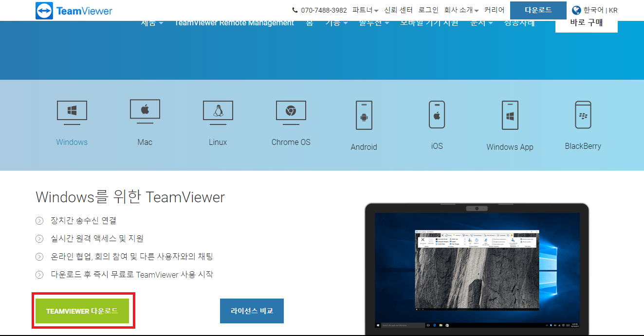The width and height of the screenshot is (644, 336).
Task: Expand the 파트너 dropdown menu
Action: [366, 10]
